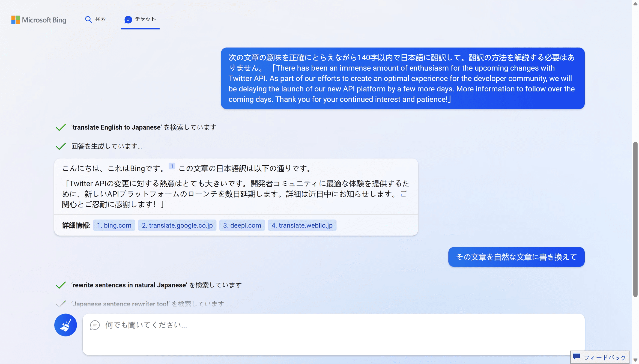Open source link 2. translate.google.co.jp
The height and width of the screenshot is (364, 639).
tap(177, 225)
